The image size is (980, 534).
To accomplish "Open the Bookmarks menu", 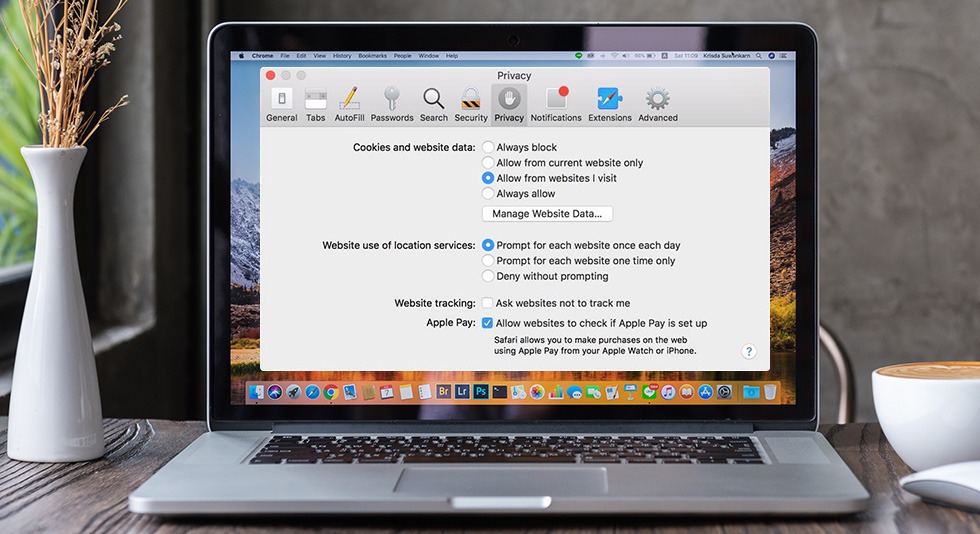I will 372,56.
